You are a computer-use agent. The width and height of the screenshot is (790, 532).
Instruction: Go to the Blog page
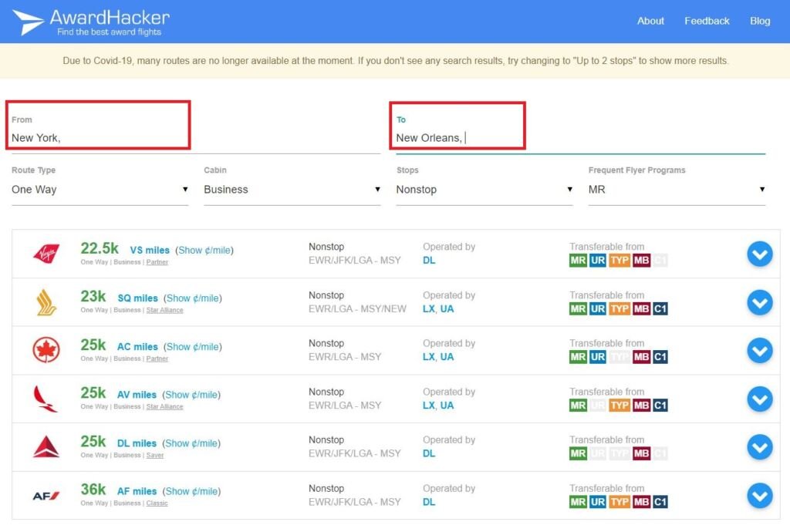pos(760,21)
